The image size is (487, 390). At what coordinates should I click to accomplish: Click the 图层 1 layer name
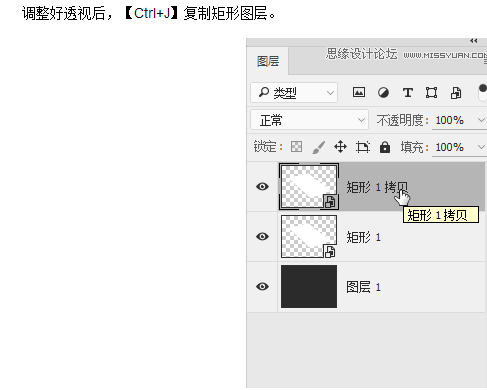click(363, 287)
